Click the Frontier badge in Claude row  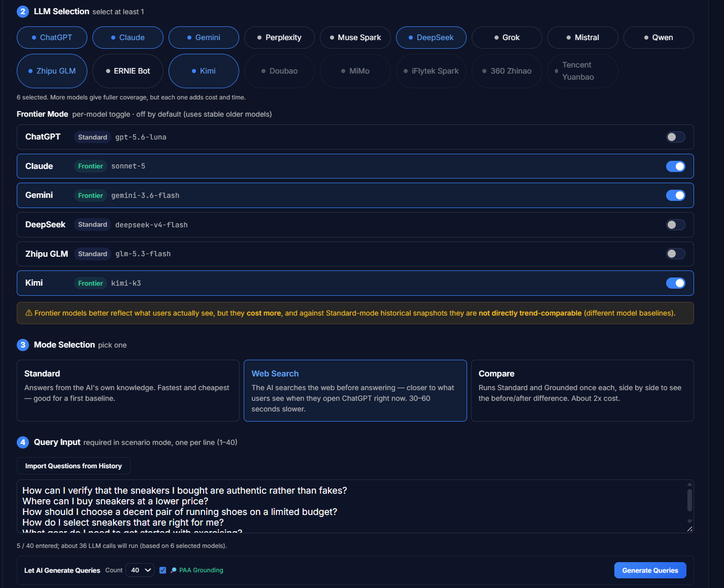pos(90,166)
